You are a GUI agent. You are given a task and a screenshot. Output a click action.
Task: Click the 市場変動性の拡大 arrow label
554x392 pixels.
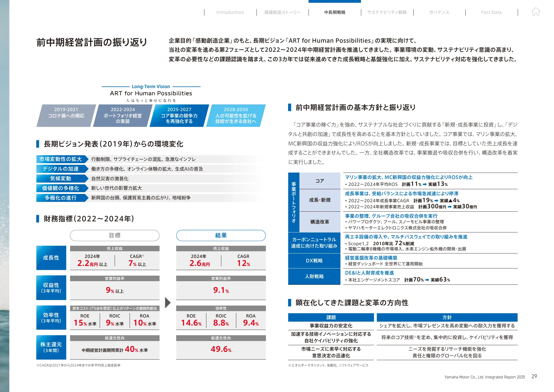[x=61, y=159]
